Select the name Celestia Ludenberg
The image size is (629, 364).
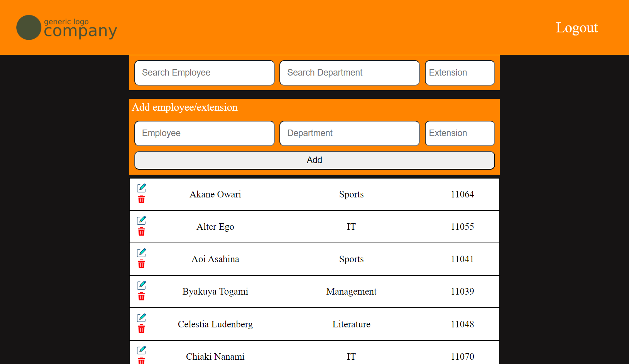click(215, 324)
